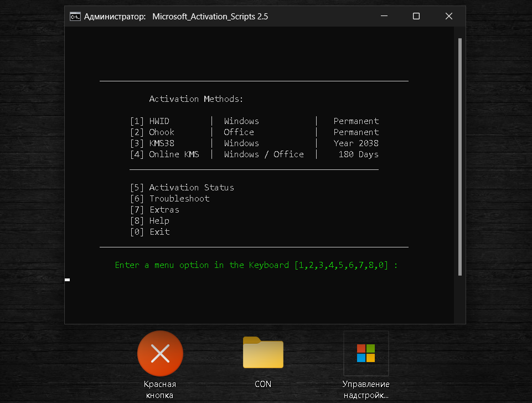Click the 'Office' text in Ohook row
The width and height of the screenshot is (532, 403).
239,132
